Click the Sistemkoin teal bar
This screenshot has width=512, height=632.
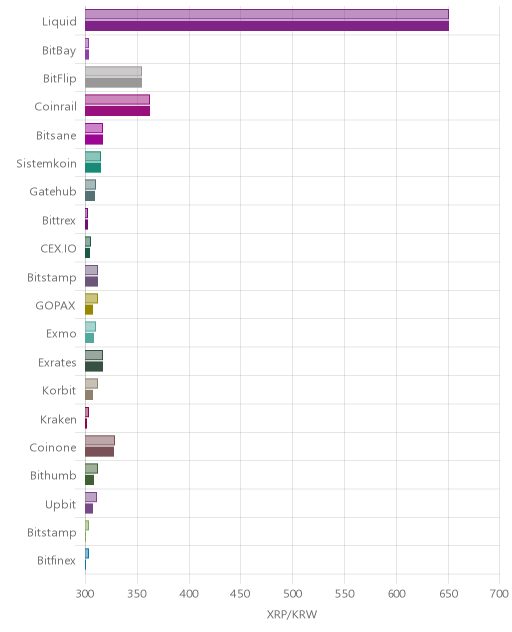(93, 168)
